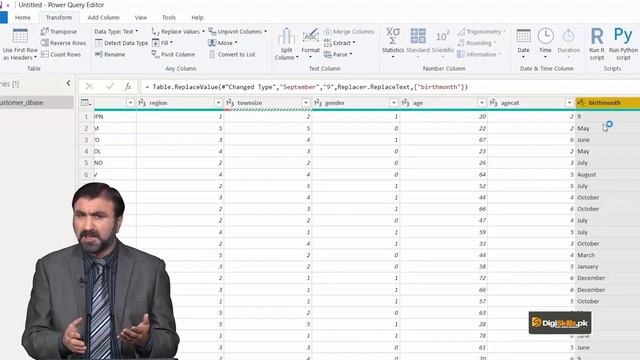Switch to the Tools tab
Viewport: 640px width, 360px height.
(169, 18)
